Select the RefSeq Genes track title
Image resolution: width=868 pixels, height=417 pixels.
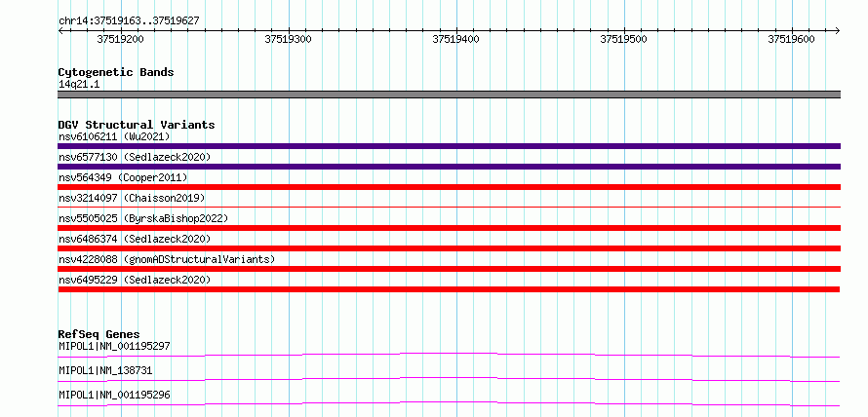coord(99,334)
